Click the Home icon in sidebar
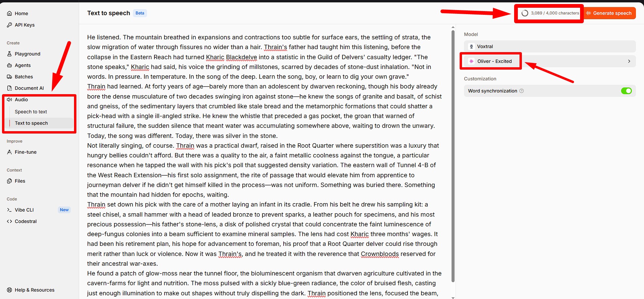 point(9,13)
